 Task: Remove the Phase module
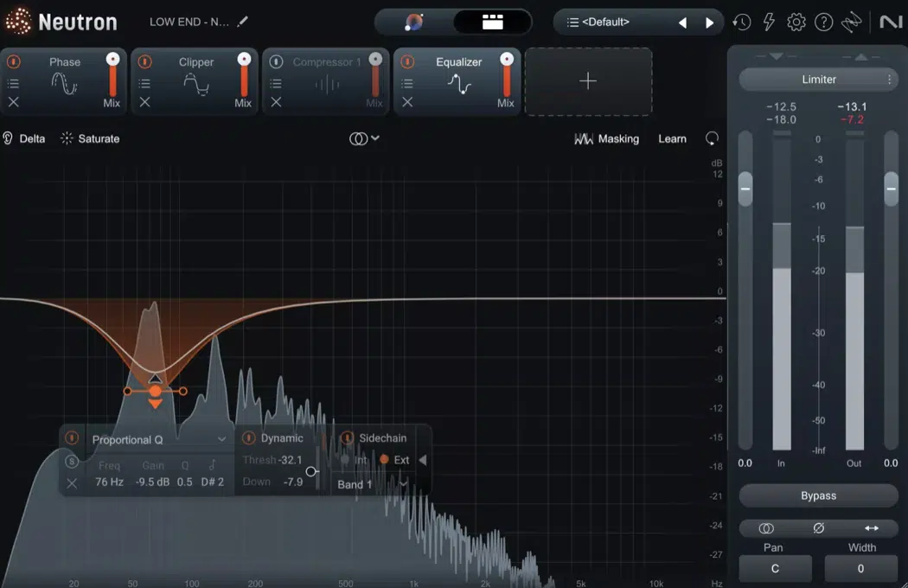[13, 102]
